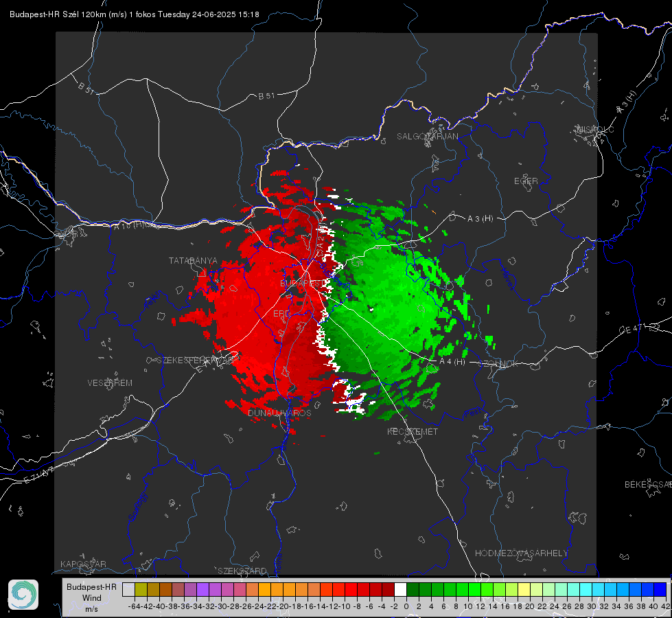Click the '0' legend value
This screenshot has height=618, width=672.
(x=406, y=606)
